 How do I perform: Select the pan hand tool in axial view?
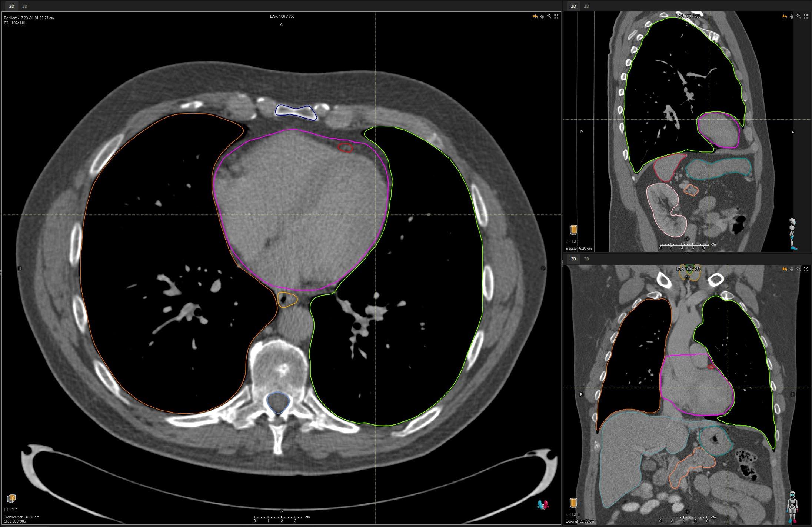[542, 16]
